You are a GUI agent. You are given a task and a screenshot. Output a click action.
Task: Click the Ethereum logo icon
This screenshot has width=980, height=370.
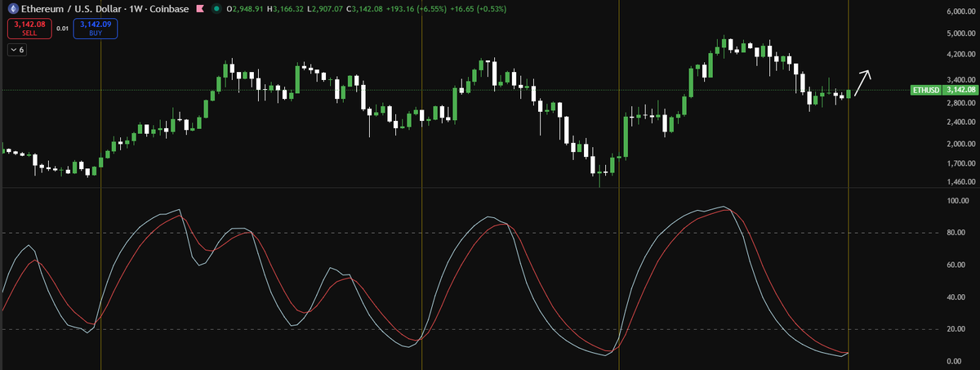(12, 9)
